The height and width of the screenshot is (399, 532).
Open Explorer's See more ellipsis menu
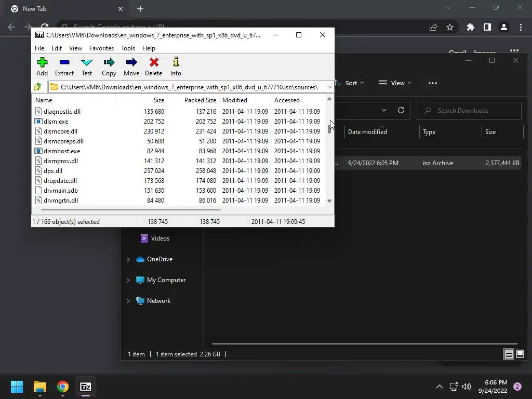coord(433,83)
